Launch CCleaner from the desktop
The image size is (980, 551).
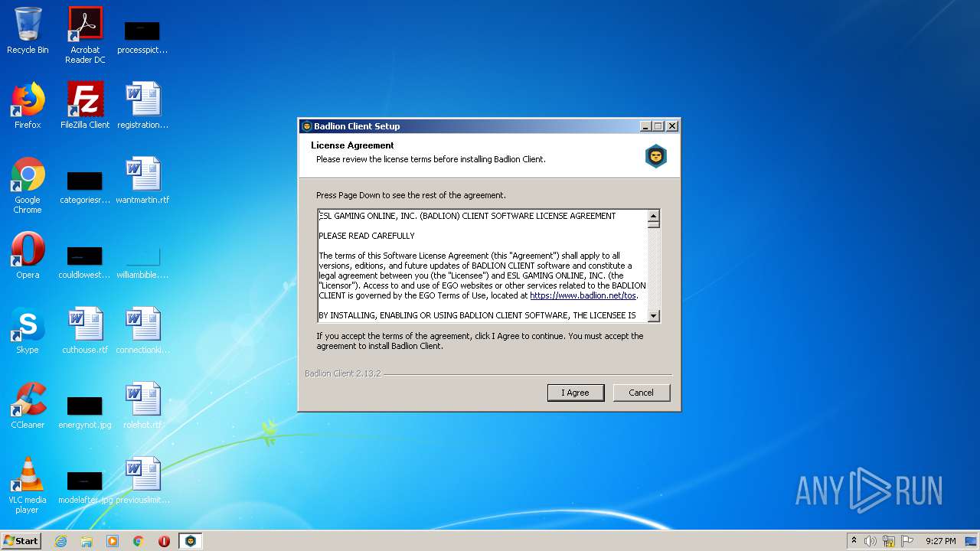click(x=28, y=406)
